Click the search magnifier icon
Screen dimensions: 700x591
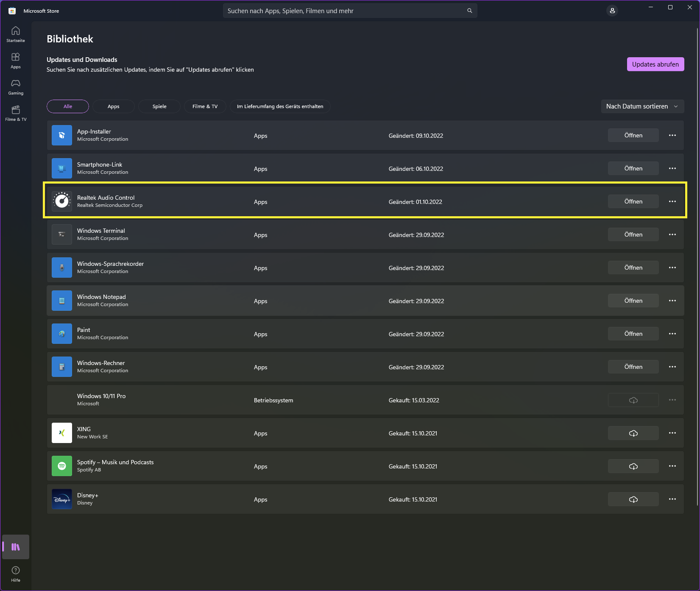click(469, 11)
